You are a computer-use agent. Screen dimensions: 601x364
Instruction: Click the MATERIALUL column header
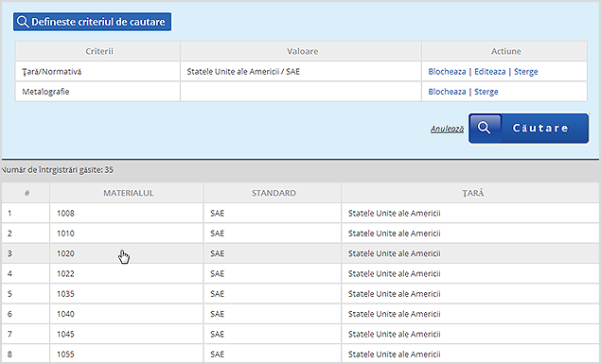click(x=127, y=193)
